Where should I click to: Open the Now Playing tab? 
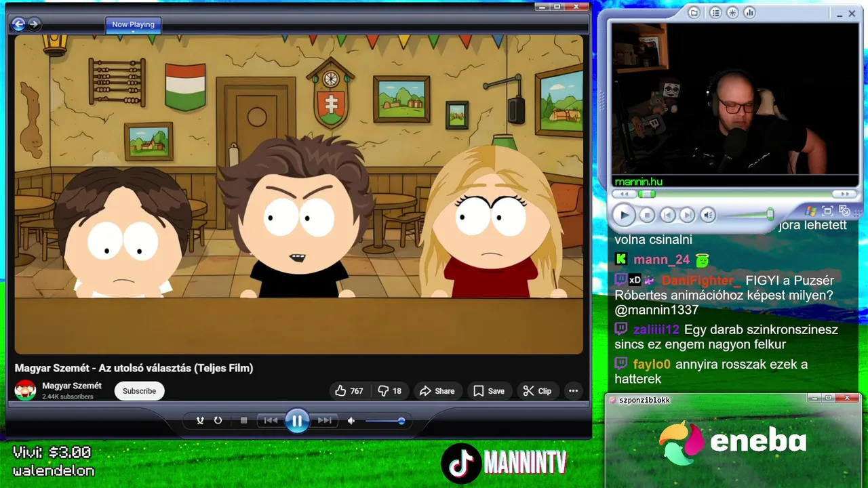[133, 24]
